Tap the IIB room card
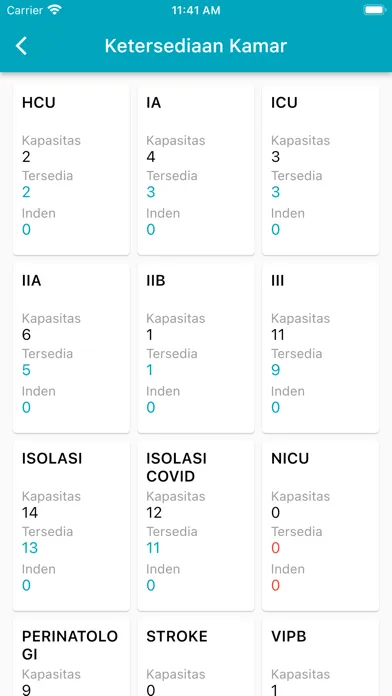Image resolution: width=392 pixels, height=696 pixels. 196,348
